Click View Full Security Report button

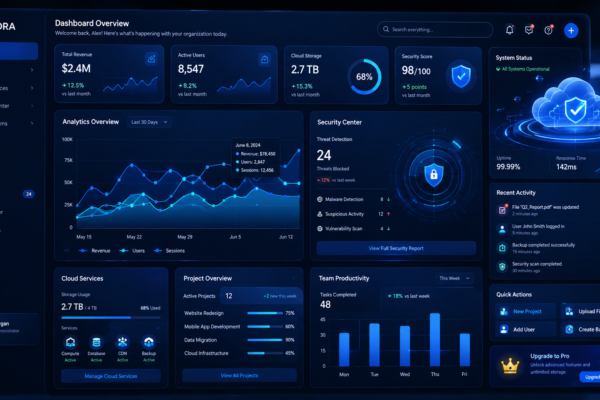tap(396, 248)
